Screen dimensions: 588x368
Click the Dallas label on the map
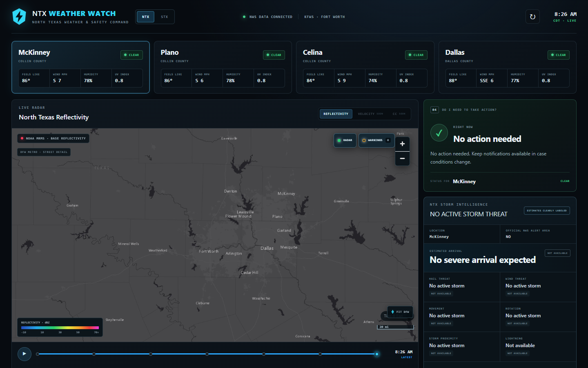(267, 248)
